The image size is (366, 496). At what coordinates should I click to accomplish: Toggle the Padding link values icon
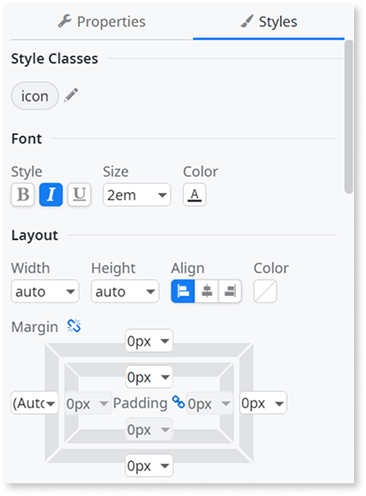click(x=178, y=402)
